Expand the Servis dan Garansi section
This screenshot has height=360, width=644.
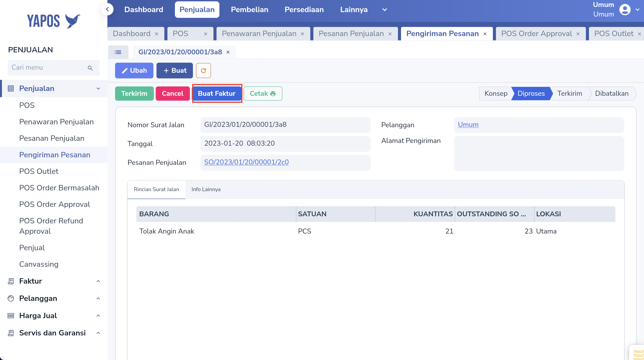[98, 333]
